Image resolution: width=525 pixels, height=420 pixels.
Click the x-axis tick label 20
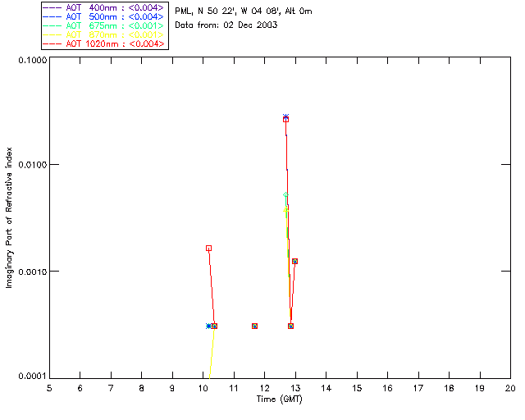pyautogui.click(x=510, y=388)
